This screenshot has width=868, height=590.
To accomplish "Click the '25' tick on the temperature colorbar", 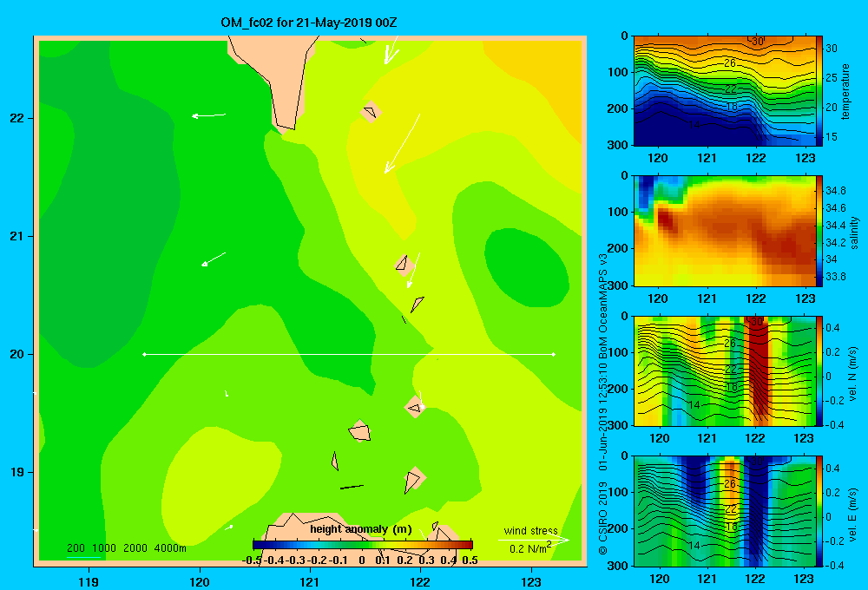I will (832, 78).
